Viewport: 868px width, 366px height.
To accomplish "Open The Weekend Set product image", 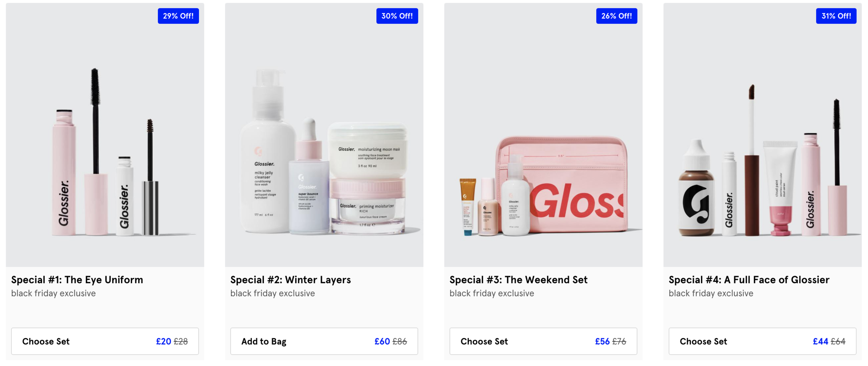I will pos(543,135).
